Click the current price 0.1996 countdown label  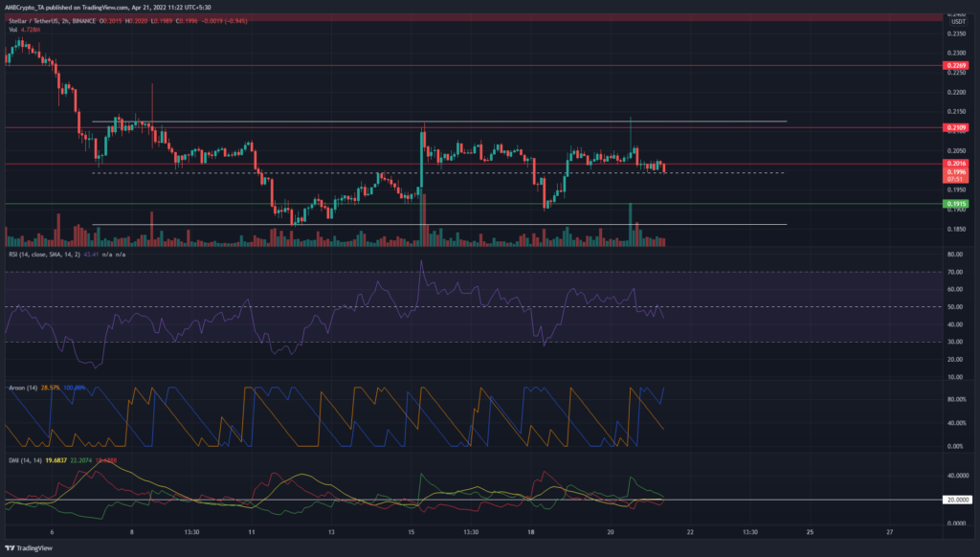(x=955, y=175)
